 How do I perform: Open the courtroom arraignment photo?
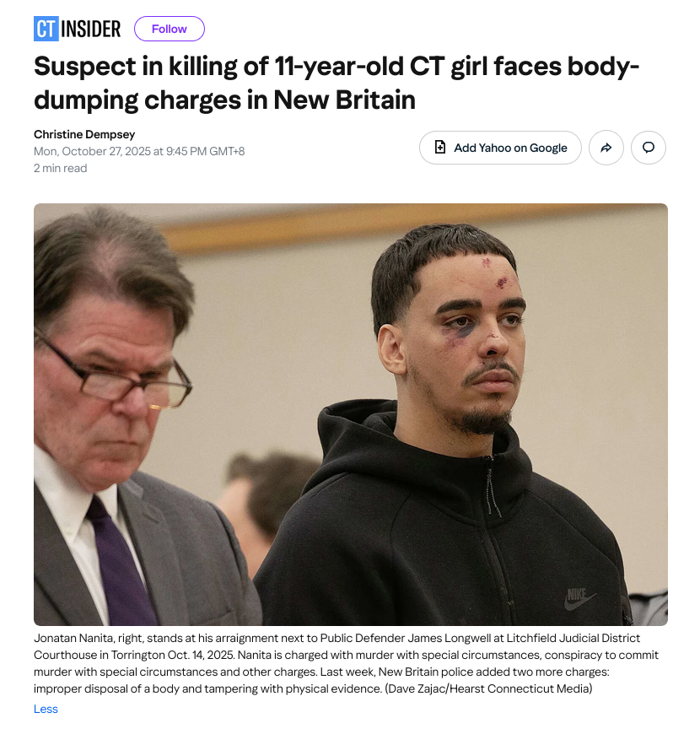pos(351,414)
